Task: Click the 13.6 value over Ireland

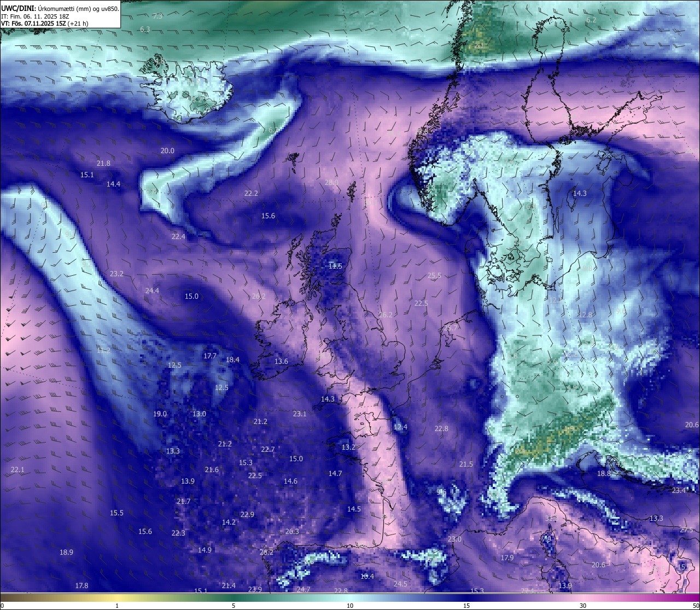Action: pyautogui.click(x=281, y=361)
